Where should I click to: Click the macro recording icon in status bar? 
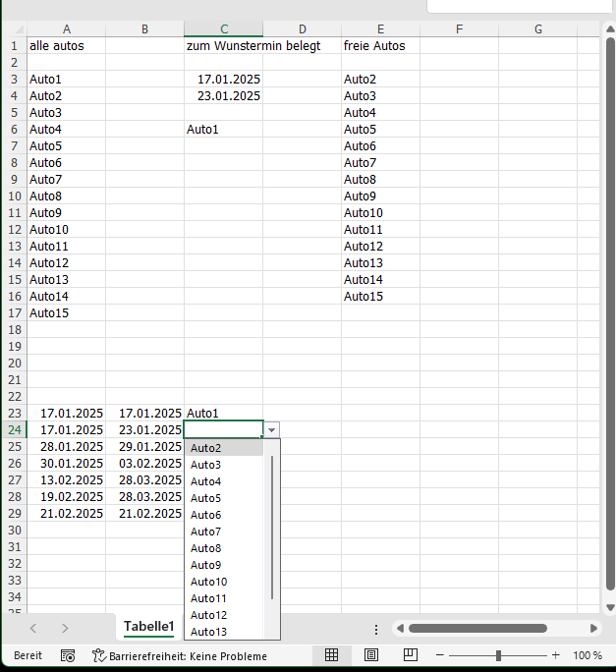click(68, 655)
